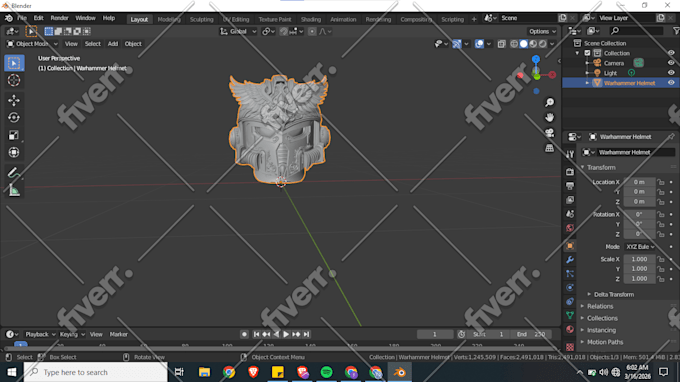Open Scene properties tab
680x382 pixels.
[x=570, y=214]
